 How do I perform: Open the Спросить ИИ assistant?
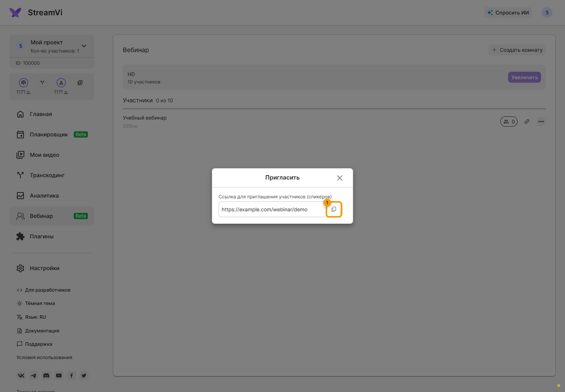508,13
